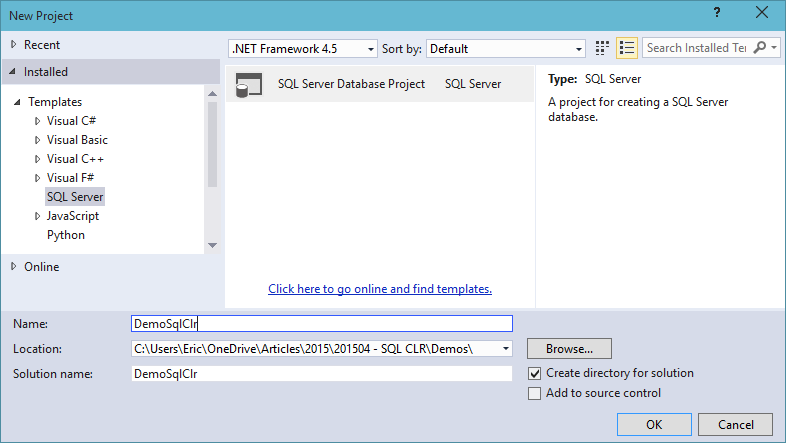786x443 pixels.
Task: Select SQL Server template category
Action: coord(75,197)
